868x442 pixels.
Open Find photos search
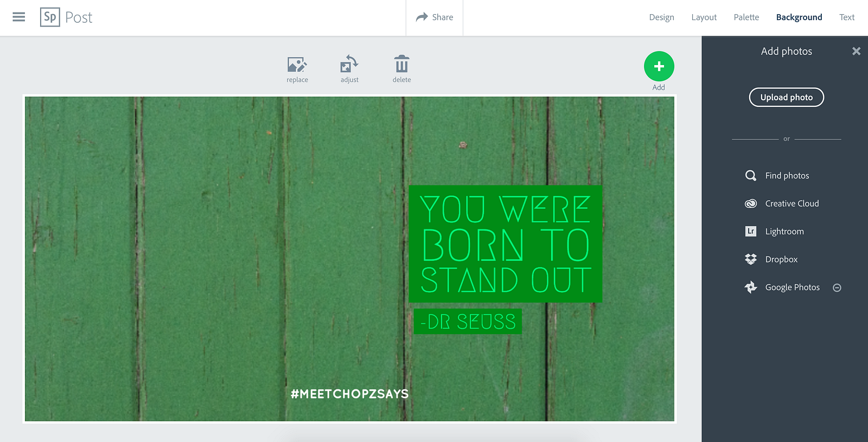[777, 176]
